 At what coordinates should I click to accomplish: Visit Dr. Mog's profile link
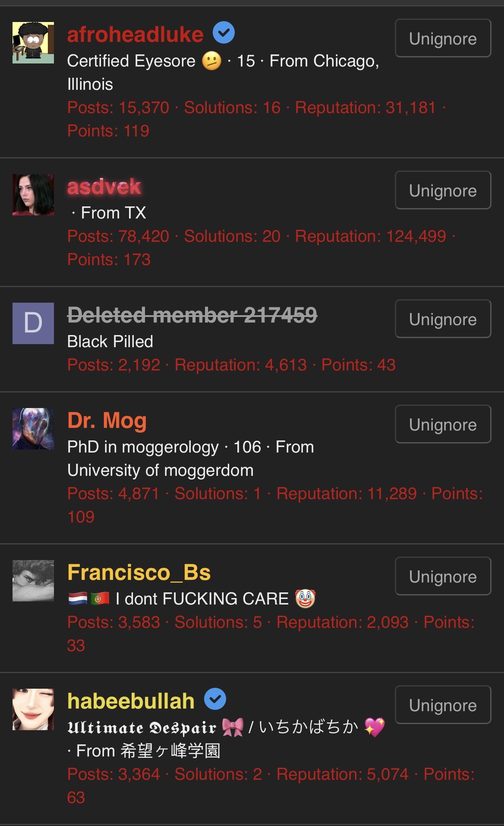(x=107, y=421)
